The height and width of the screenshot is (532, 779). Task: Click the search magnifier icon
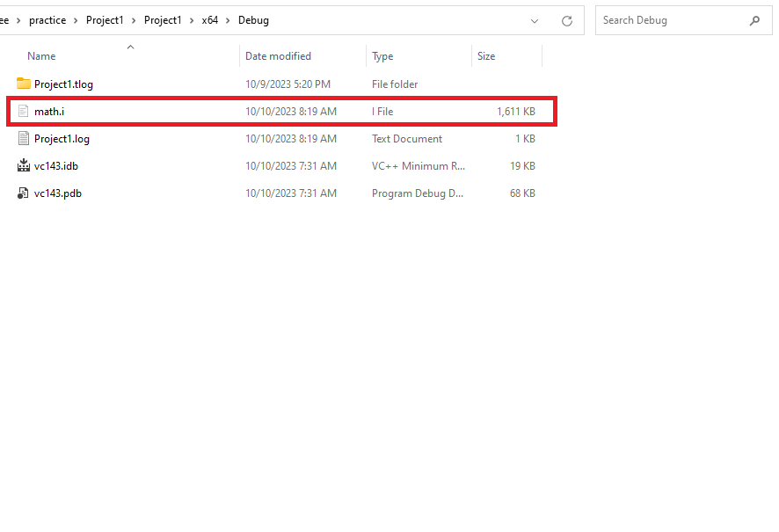754,20
